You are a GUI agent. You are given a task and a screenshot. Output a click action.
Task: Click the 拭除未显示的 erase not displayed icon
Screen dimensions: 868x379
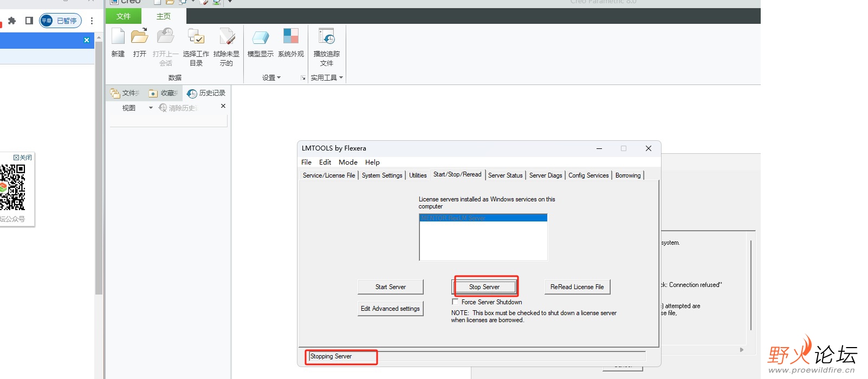click(x=226, y=36)
